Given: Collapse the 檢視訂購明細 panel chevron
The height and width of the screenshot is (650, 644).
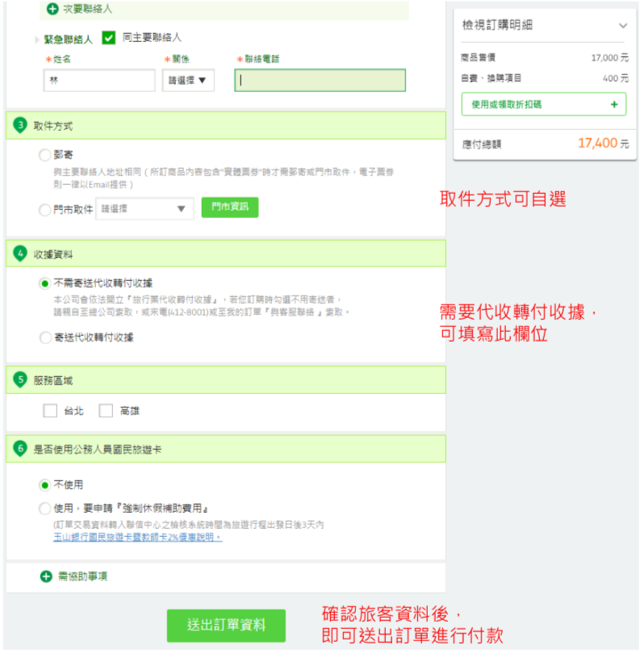Looking at the screenshot, I should pyautogui.click(x=622, y=26).
